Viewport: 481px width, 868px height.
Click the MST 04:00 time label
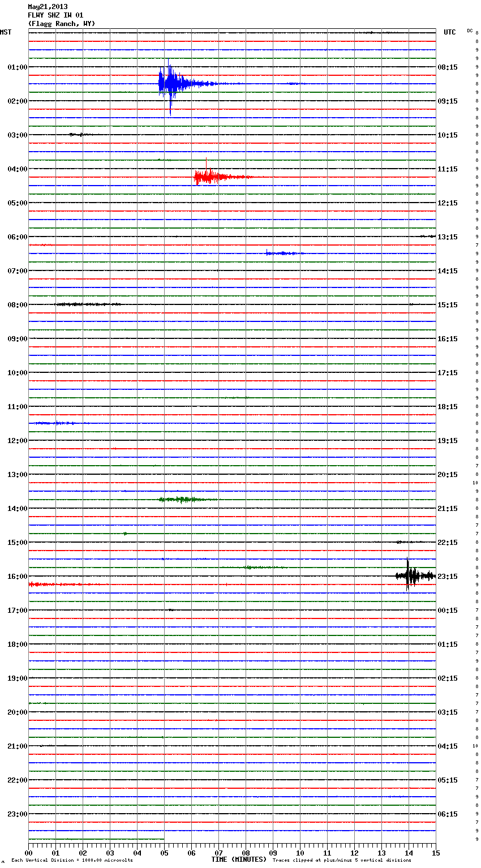click(x=17, y=169)
